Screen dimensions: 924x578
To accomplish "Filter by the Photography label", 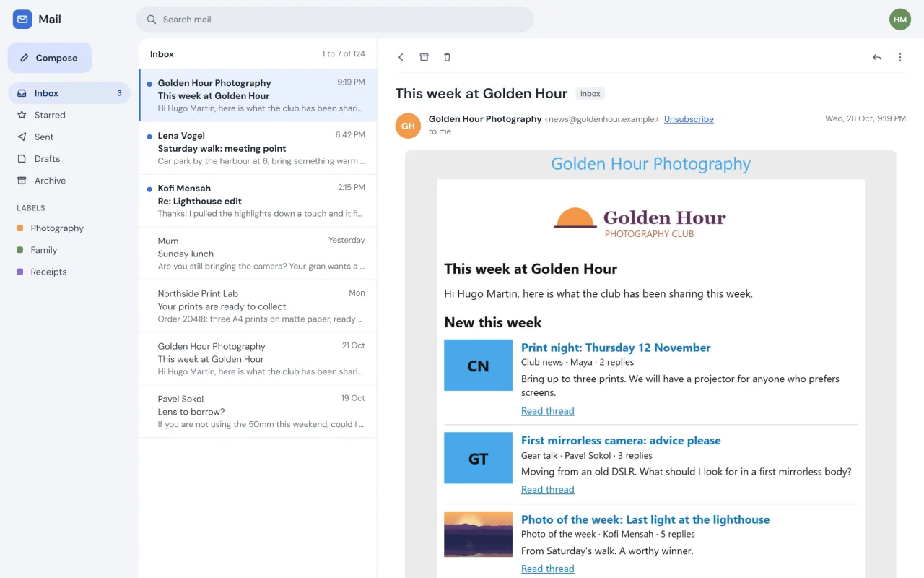I will coord(69,228).
